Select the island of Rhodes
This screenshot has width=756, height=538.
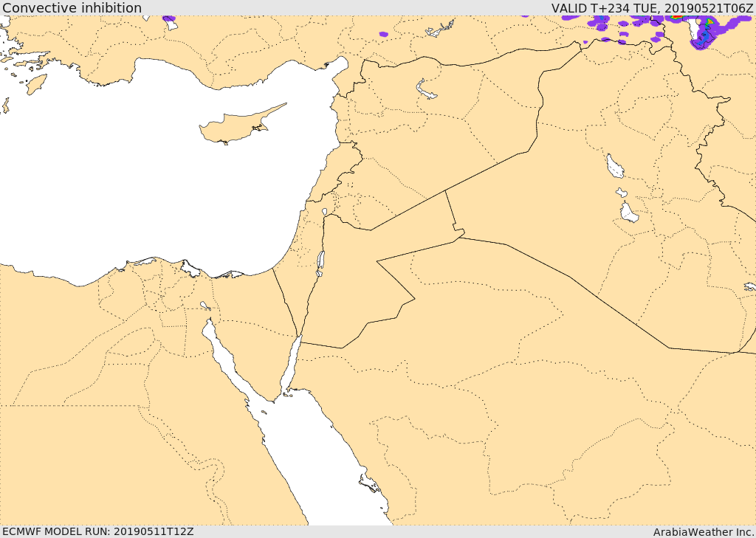36,84
